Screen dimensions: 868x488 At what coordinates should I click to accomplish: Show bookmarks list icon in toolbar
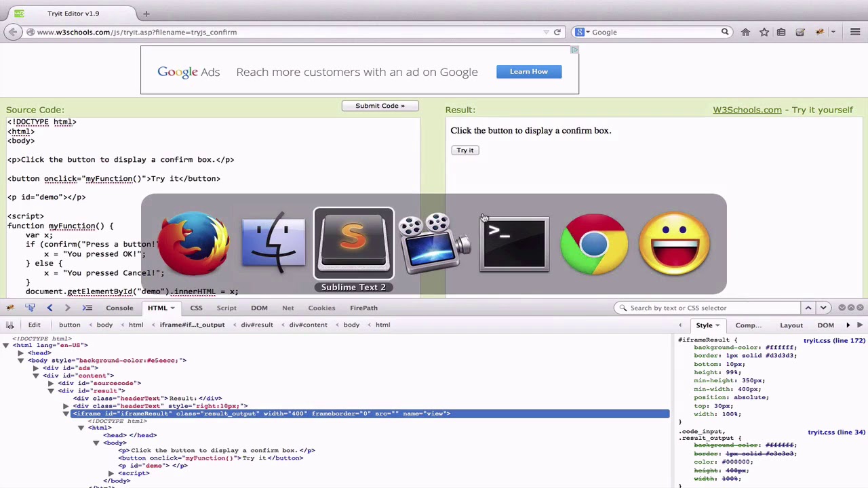[x=781, y=32]
